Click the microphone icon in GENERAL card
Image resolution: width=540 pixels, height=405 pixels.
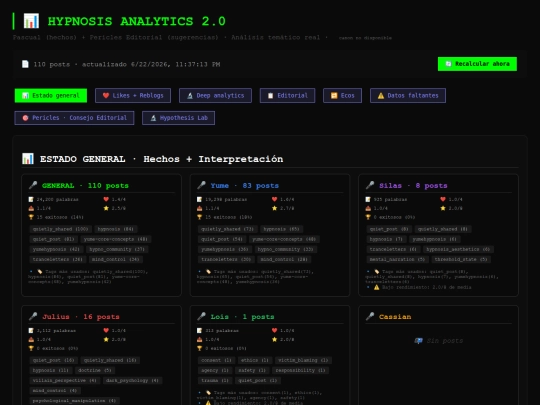coord(33,185)
